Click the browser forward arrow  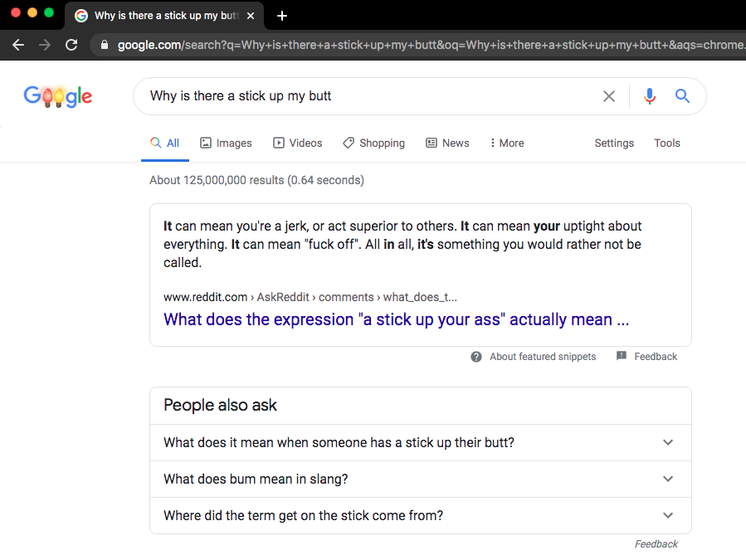coord(45,45)
